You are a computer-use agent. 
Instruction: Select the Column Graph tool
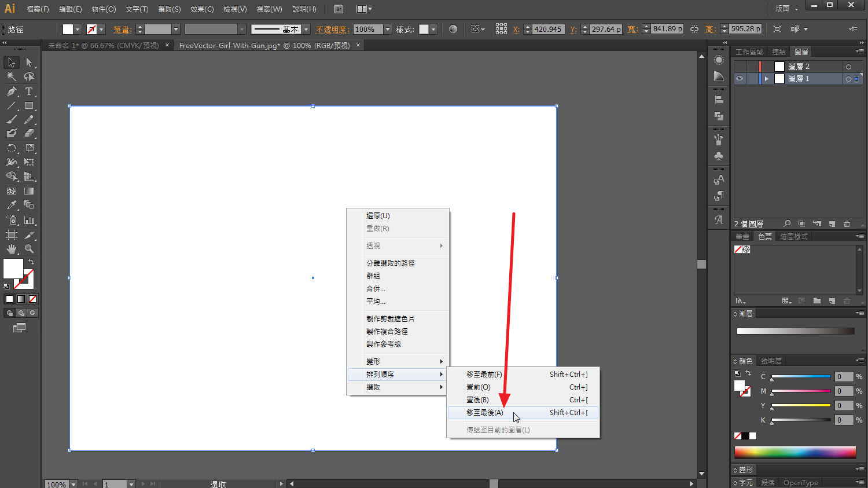click(x=29, y=220)
